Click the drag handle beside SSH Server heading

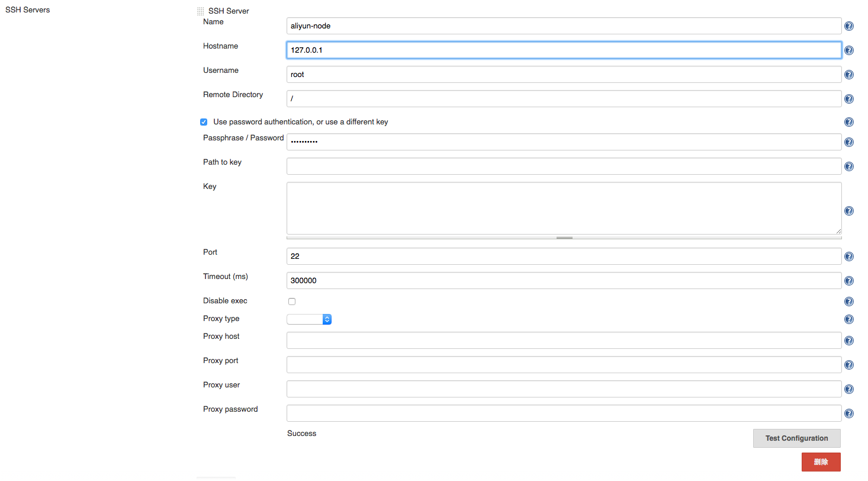pos(200,11)
